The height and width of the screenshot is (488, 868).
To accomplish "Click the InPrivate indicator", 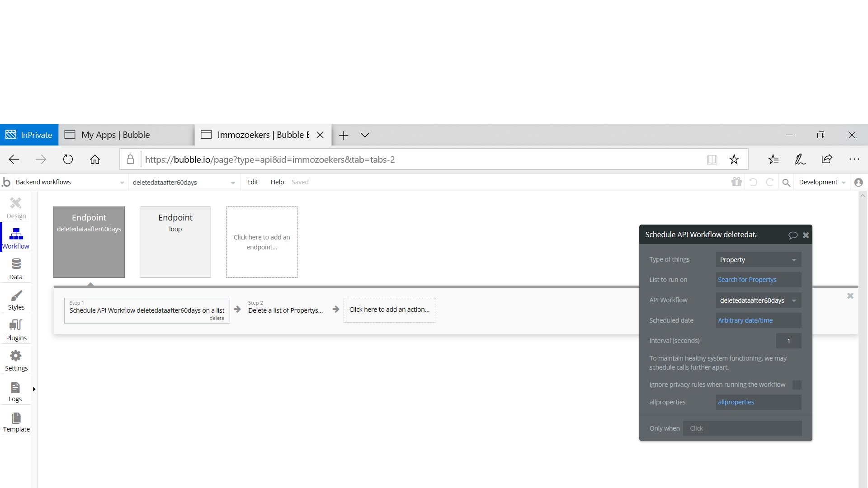I will pyautogui.click(x=29, y=135).
